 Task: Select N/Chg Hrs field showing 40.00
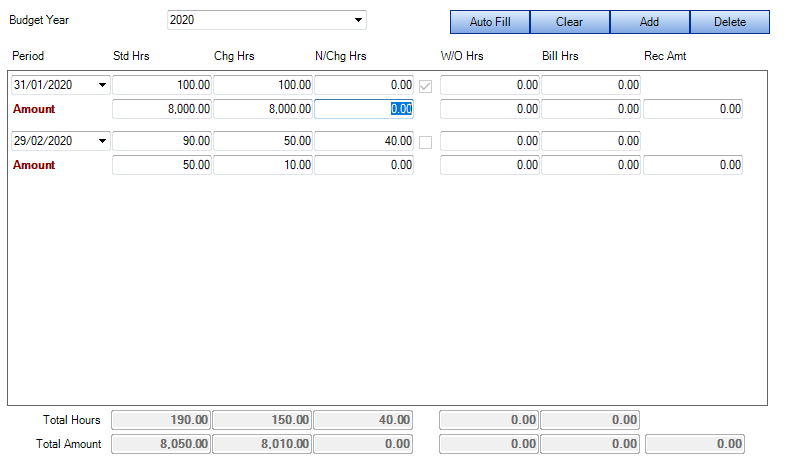364,141
